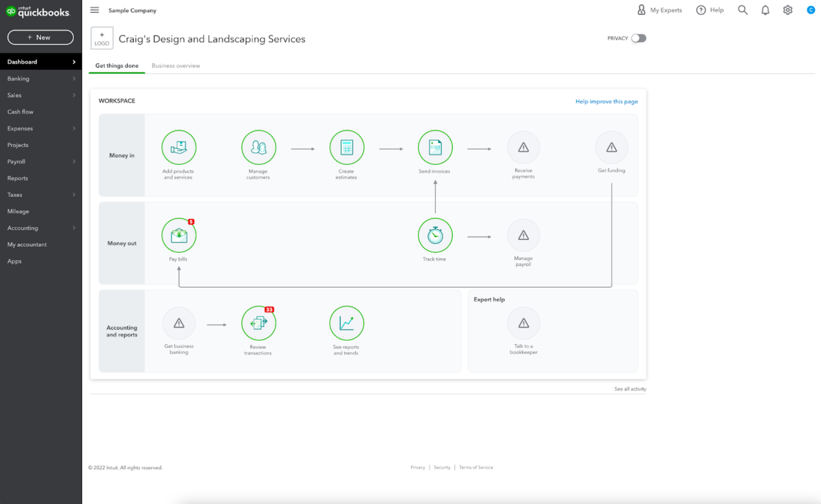Open Pay bills with the red badge

pos(179,235)
